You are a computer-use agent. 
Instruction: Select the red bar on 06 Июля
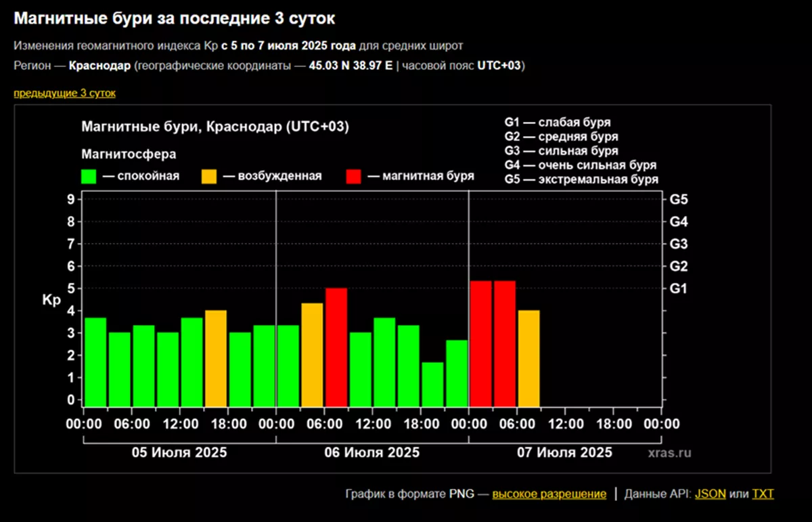click(336, 347)
